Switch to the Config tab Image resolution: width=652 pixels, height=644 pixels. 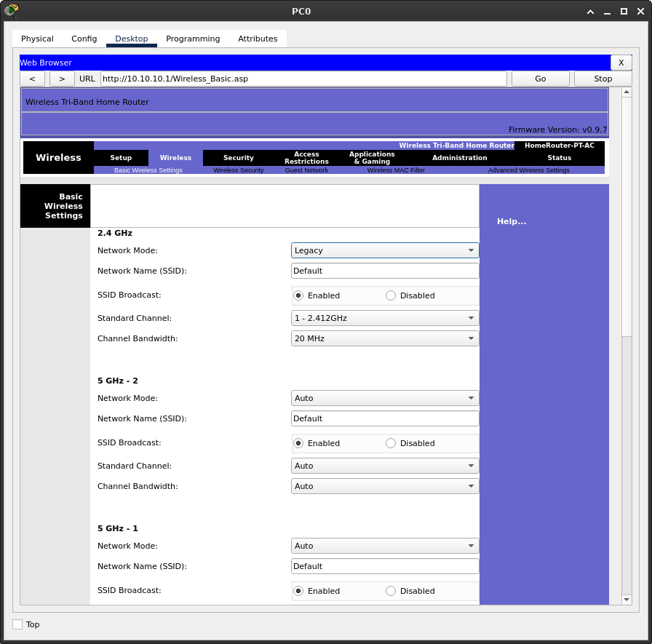(84, 39)
